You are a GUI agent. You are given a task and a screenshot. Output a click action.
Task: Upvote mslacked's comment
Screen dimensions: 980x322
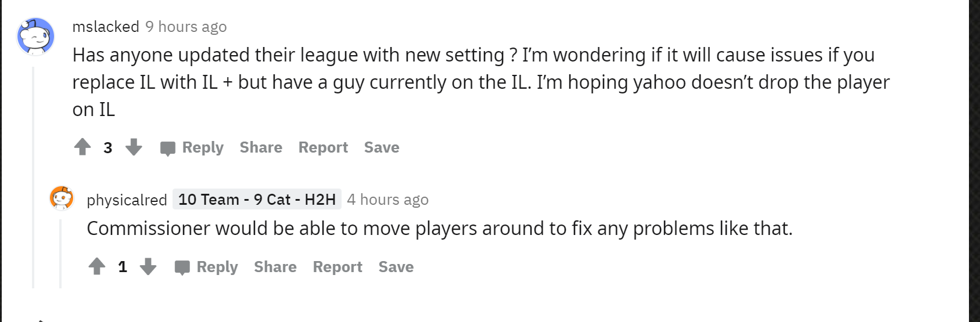(82, 147)
